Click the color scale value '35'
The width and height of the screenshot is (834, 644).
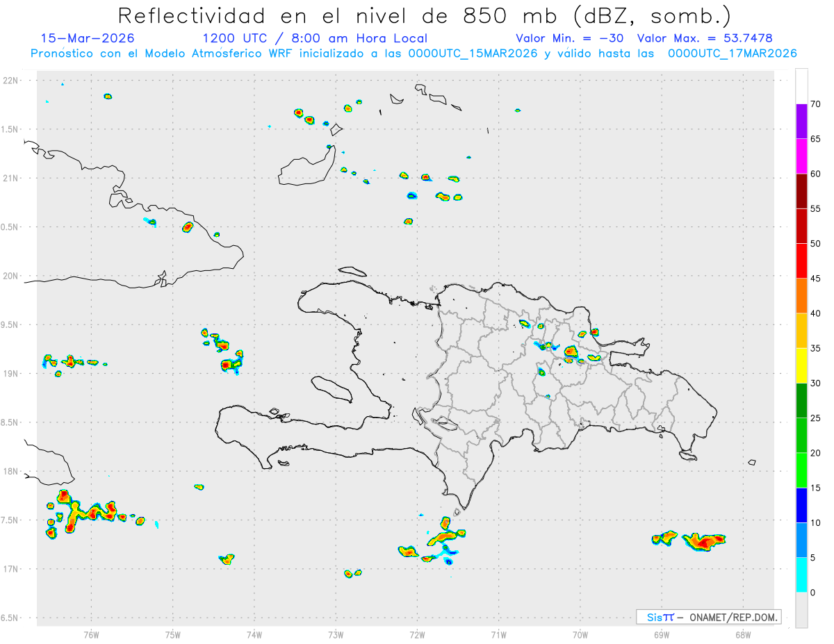pyautogui.click(x=816, y=348)
